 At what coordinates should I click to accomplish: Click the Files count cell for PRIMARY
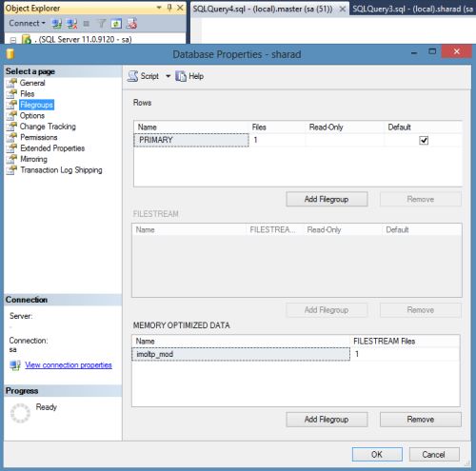coord(277,140)
